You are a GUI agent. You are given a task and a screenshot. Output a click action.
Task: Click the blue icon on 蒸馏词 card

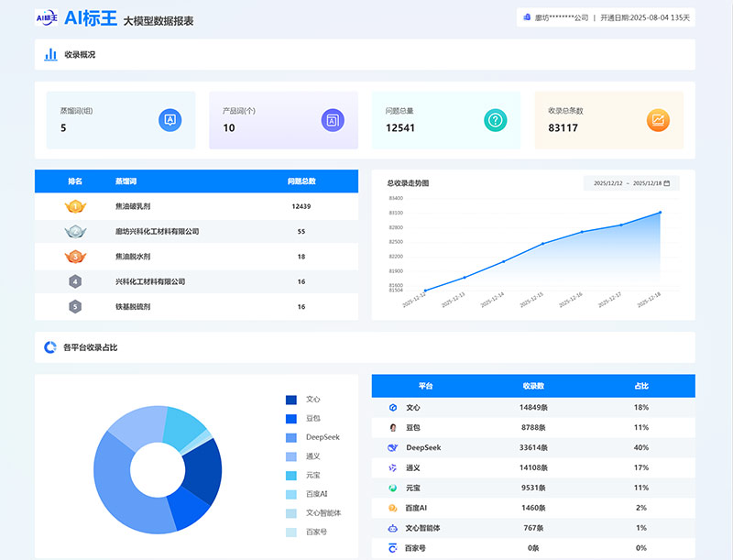point(170,120)
